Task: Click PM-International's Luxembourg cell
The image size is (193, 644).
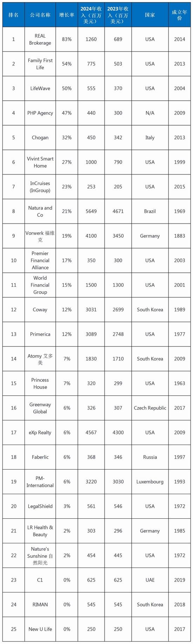Action: tap(150, 482)
